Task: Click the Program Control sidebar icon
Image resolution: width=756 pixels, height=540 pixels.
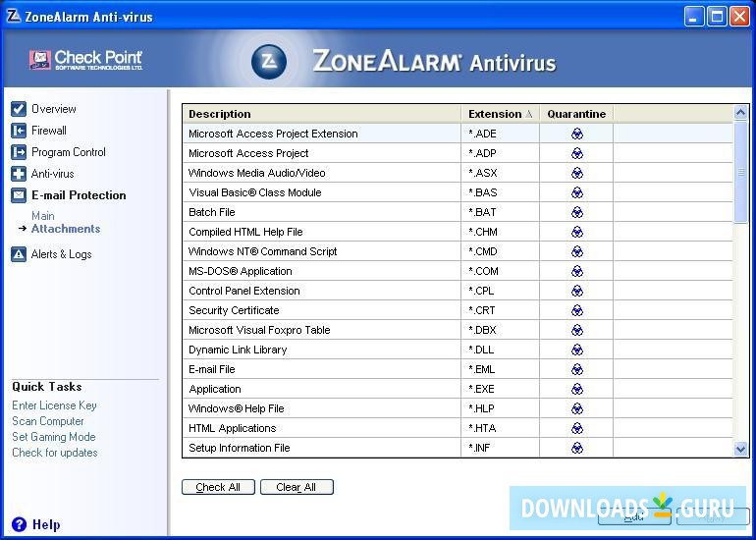Action: tap(19, 152)
